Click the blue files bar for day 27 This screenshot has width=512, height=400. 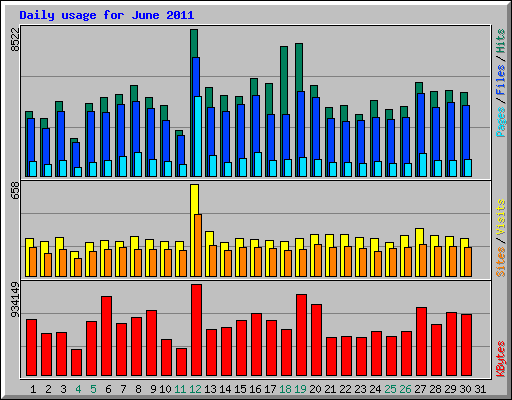(421, 123)
